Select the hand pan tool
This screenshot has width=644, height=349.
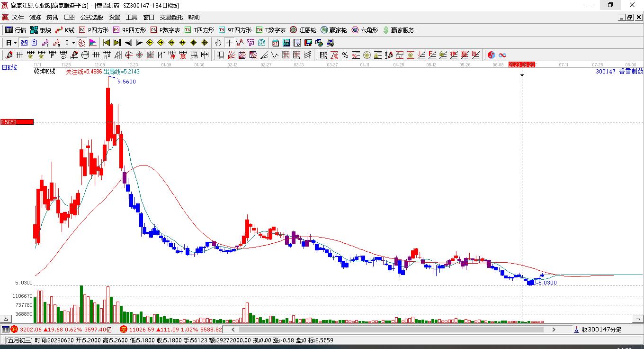tap(218, 43)
